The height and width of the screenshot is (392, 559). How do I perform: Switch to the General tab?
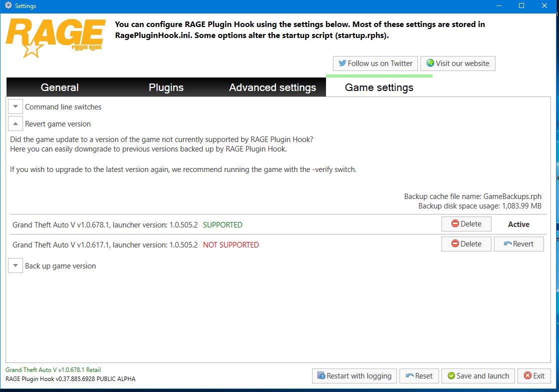pos(59,87)
